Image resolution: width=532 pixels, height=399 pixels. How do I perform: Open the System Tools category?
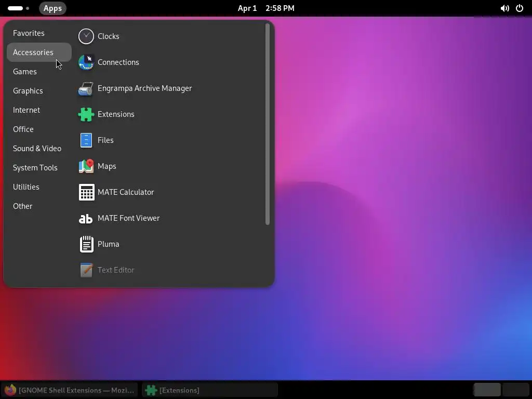39,168
